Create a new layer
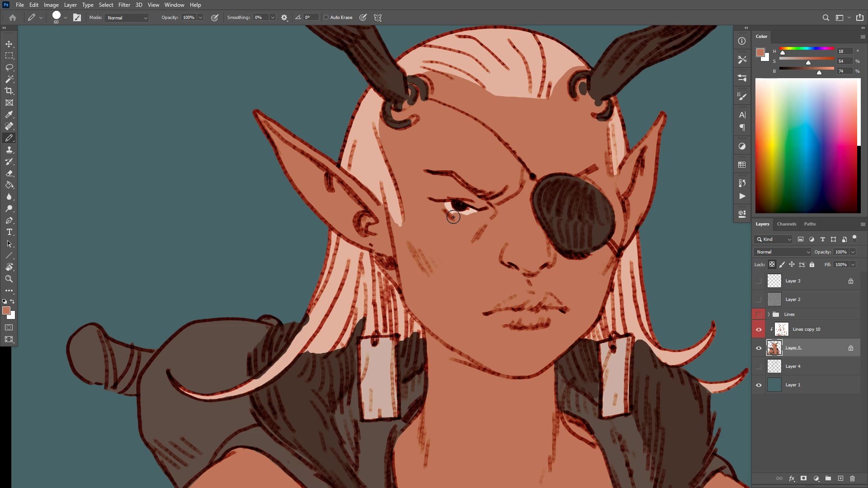 point(840,478)
